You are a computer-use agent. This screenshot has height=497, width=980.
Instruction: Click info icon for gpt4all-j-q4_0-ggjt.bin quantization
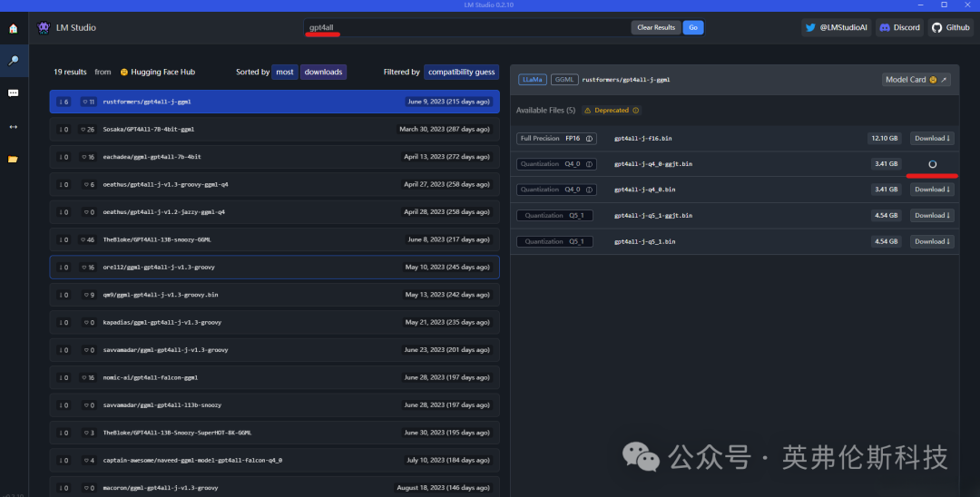coord(589,164)
